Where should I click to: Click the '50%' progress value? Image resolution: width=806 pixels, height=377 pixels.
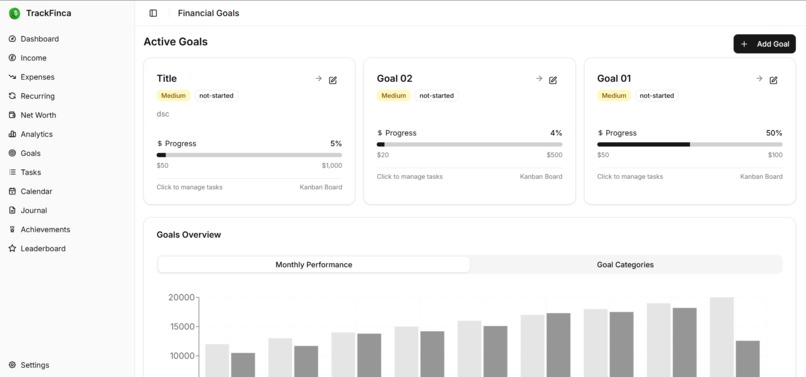click(774, 133)
